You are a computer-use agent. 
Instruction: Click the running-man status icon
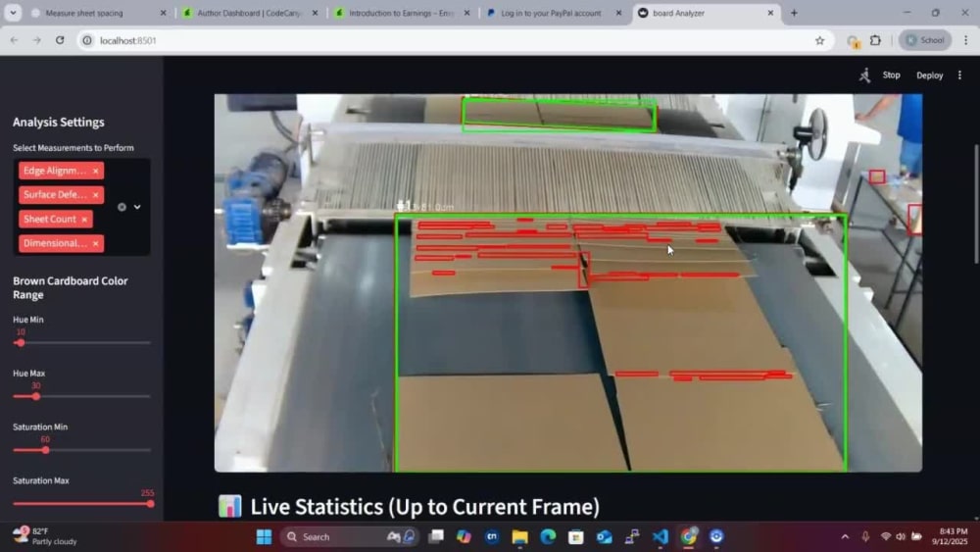tap(864, 75)
